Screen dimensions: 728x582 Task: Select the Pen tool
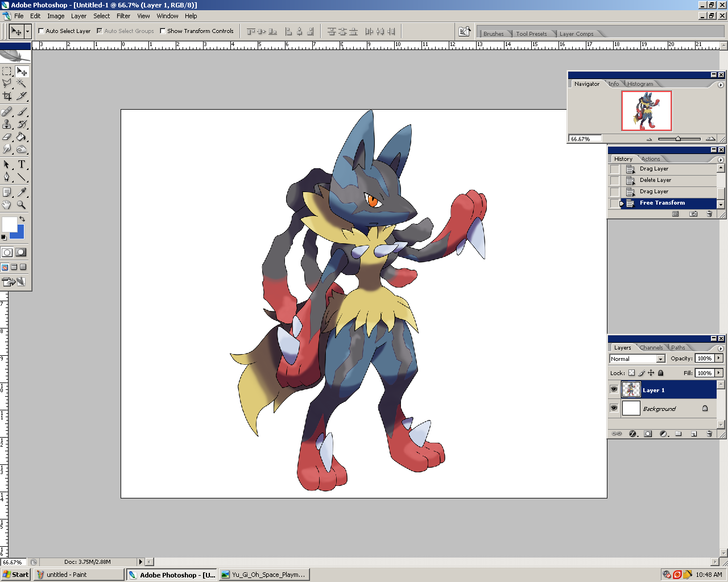point(7,177)
